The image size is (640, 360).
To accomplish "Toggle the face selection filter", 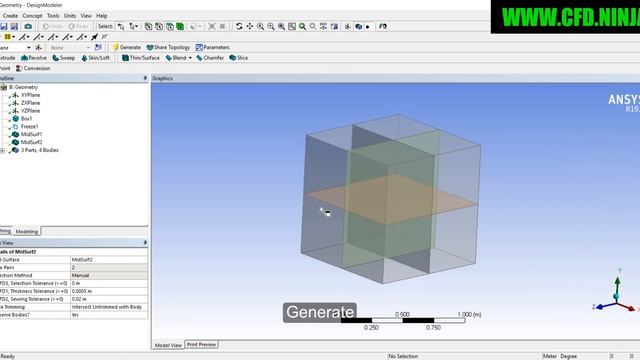I will tap(169, 27).
